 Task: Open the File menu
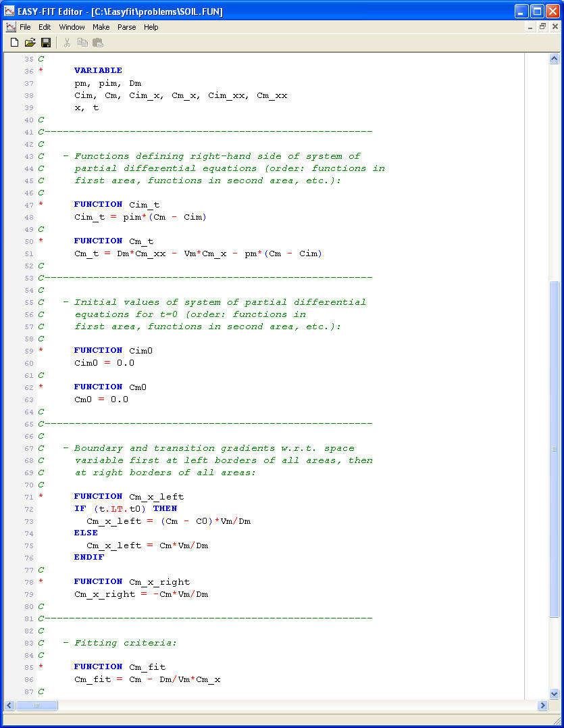coord(25,27)
